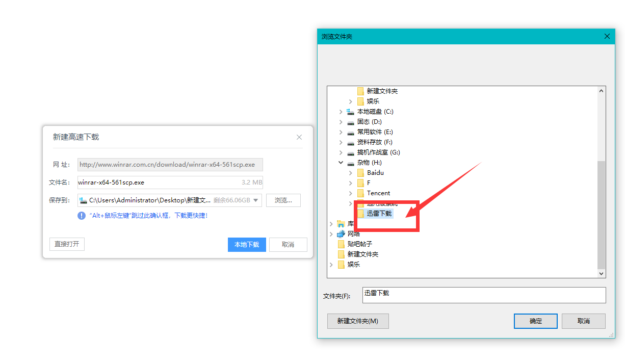Select the folder labeled F under H: drive
Screen dimensions: 625x364
[369, 183]
